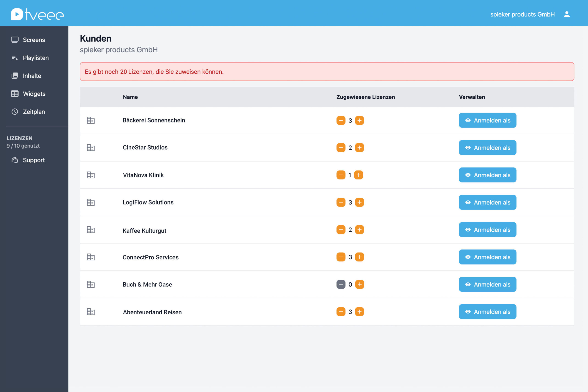Click building icon beside VitaNova Klinik
Image resolution: width=588 pixels, height=392 pixels.
coord(91,175)
